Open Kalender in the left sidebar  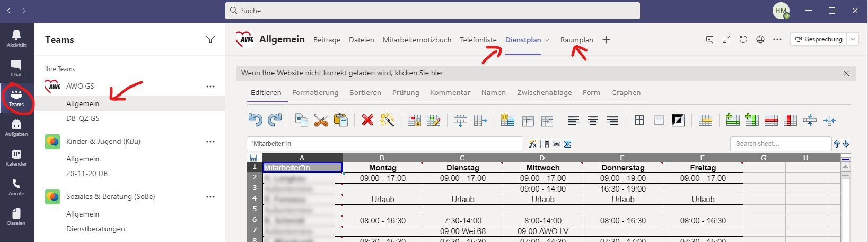pyautogui.click(x=16, y=157)
